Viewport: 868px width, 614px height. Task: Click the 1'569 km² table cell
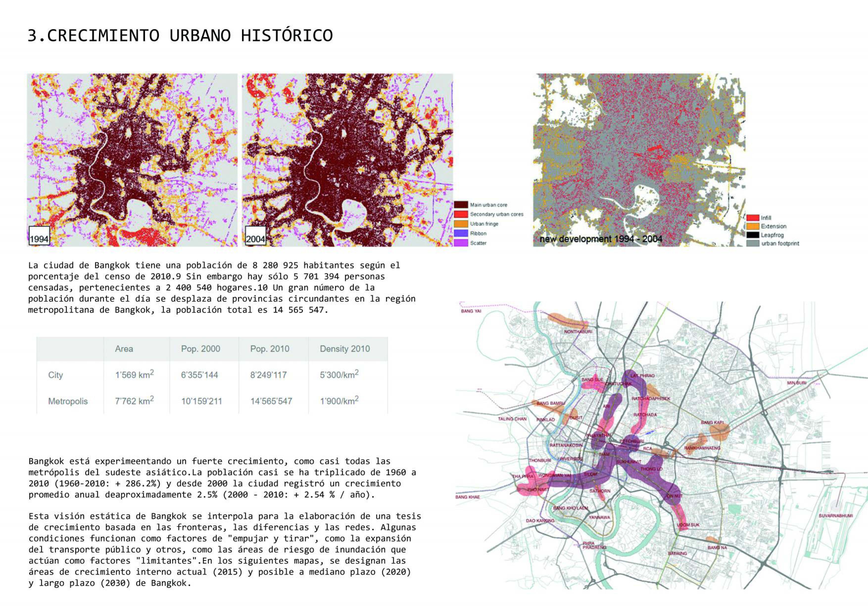(x=134, y=374)
